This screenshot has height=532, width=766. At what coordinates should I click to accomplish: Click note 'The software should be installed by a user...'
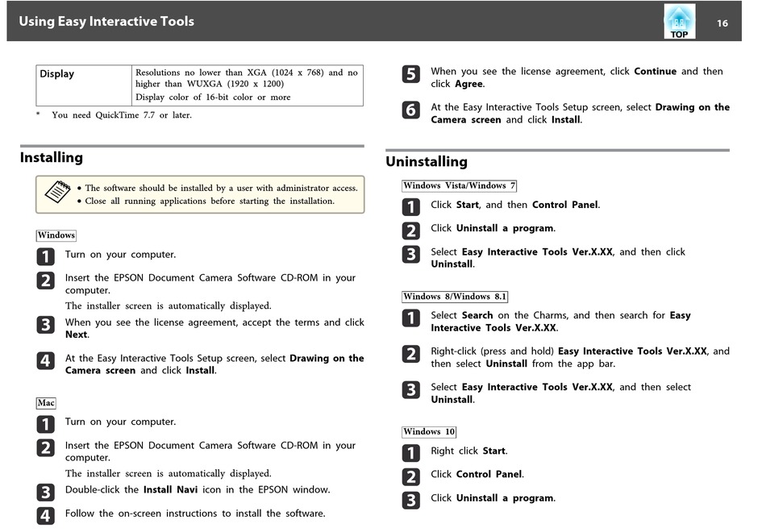click(221, 188)
